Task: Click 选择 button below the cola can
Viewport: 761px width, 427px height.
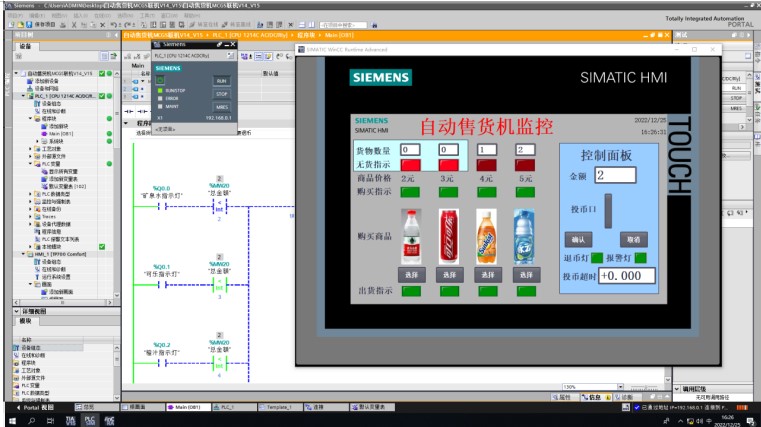Action: pyautogui.click(x=449, y=275)
